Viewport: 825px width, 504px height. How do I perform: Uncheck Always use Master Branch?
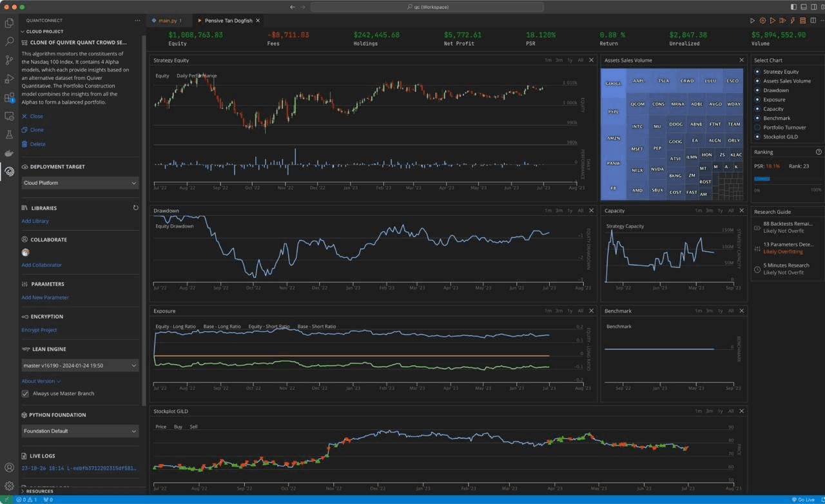point(25,393)
